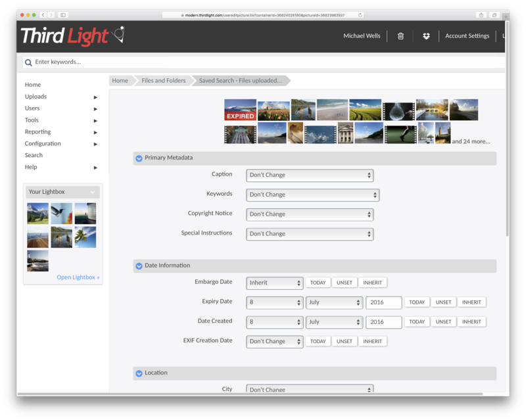Collapse the Your Lightbox panel
The image size is (526, 420).
[93, 192]
